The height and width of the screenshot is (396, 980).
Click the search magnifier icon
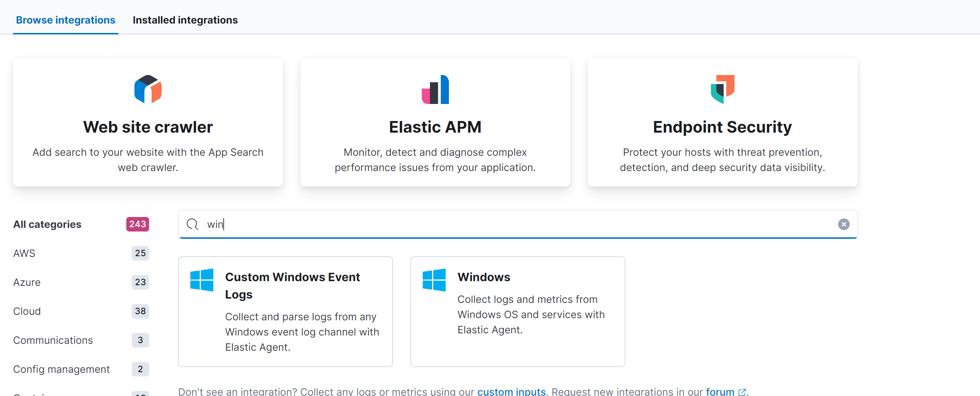pos(192,224)
